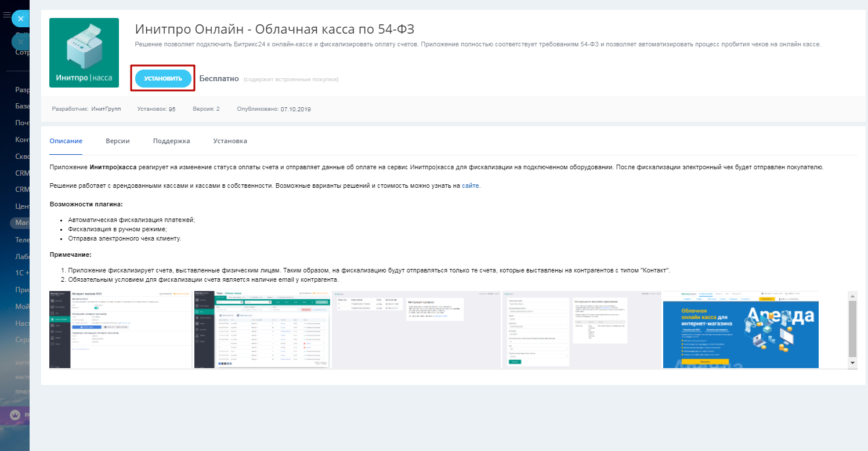Viewport: 868px width, 451px height.
Task: Click the vertical scrollbar thumb
Action: (x=852, y=329)
